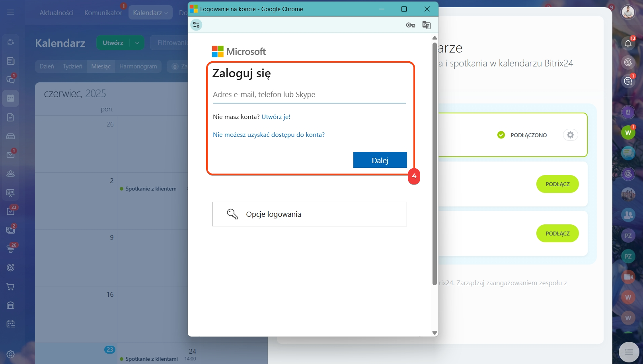
Task: Open the warehouse icon in the left sidebar
Action: [11, 305]
